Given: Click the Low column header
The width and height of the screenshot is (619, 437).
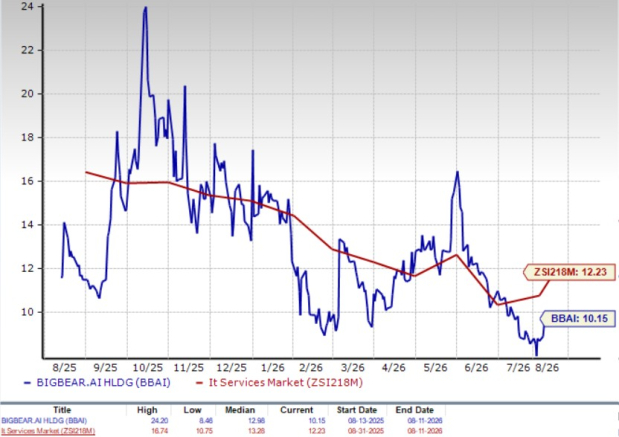Looking at the screenshot, I should [x=192, y=410].
